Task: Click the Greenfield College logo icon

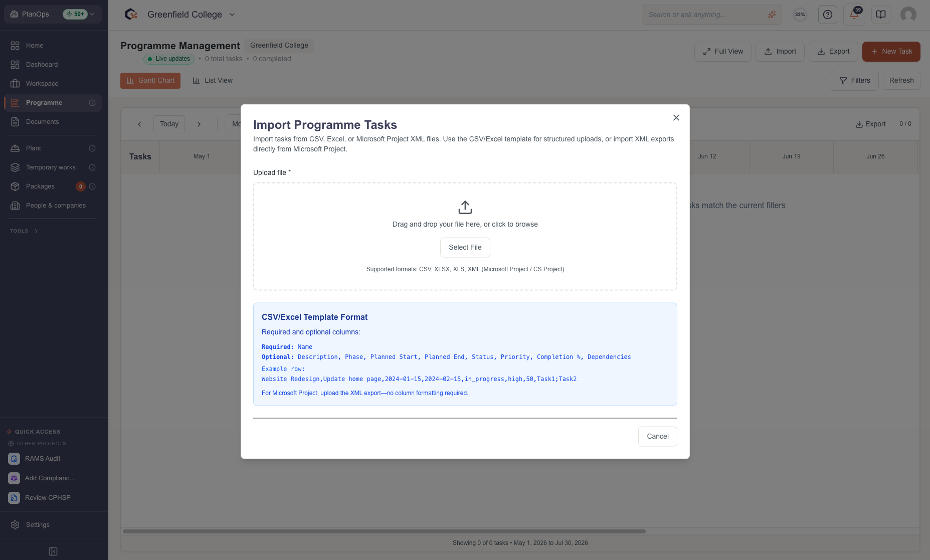Action: pos(131,15)
